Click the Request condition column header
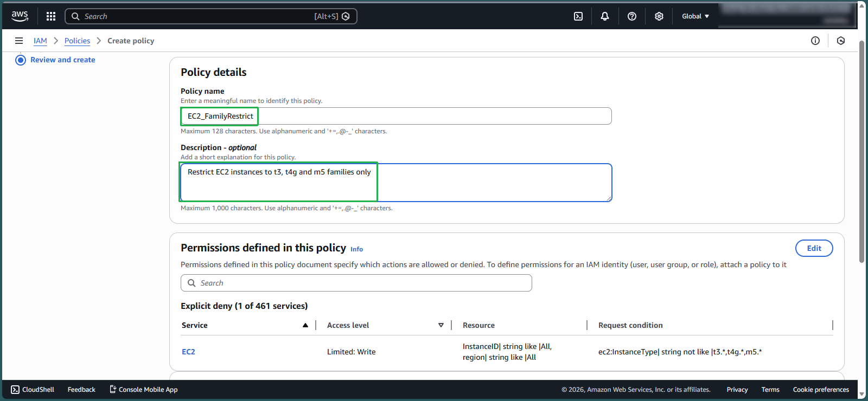 click(x=630, y=325)
